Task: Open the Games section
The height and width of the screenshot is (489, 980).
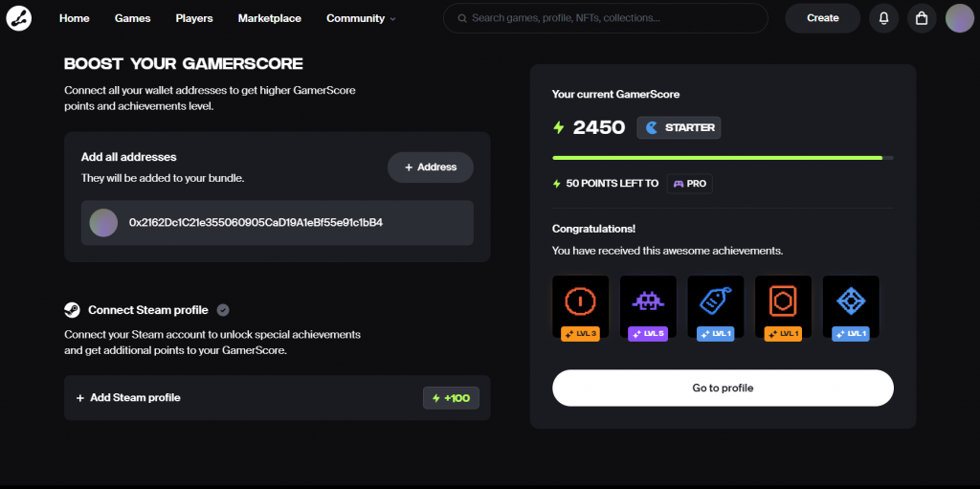Action: (132, 19)
